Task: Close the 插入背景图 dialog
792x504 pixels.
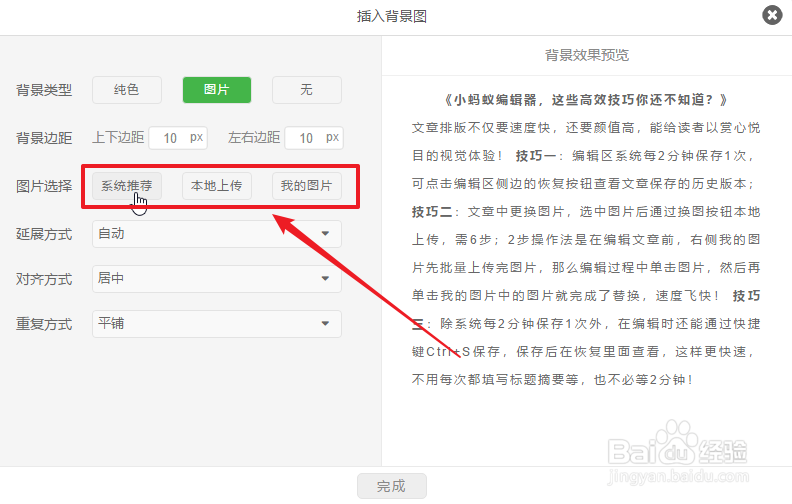Action: [772, 15]
